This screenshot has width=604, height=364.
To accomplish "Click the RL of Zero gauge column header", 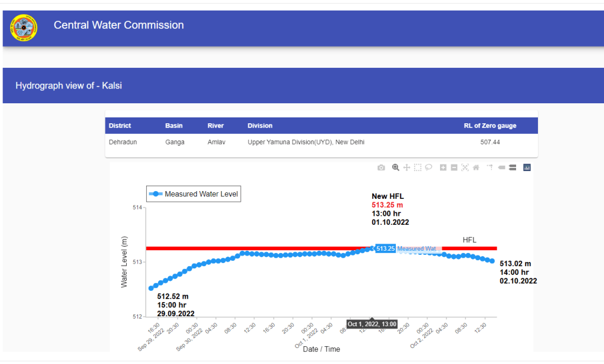I will coord(490,126).
